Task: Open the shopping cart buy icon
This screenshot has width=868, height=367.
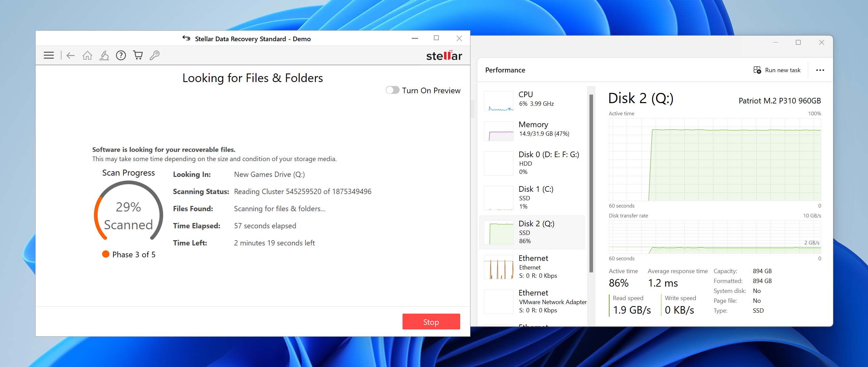Action: coord(138,55)
